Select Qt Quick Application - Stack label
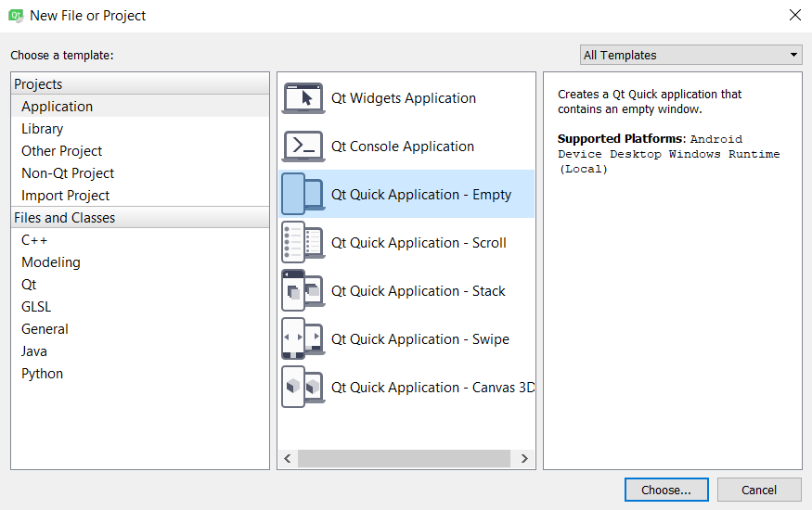Image resolution: width=812 pixels, height=510 pixels. pos(418,290)
